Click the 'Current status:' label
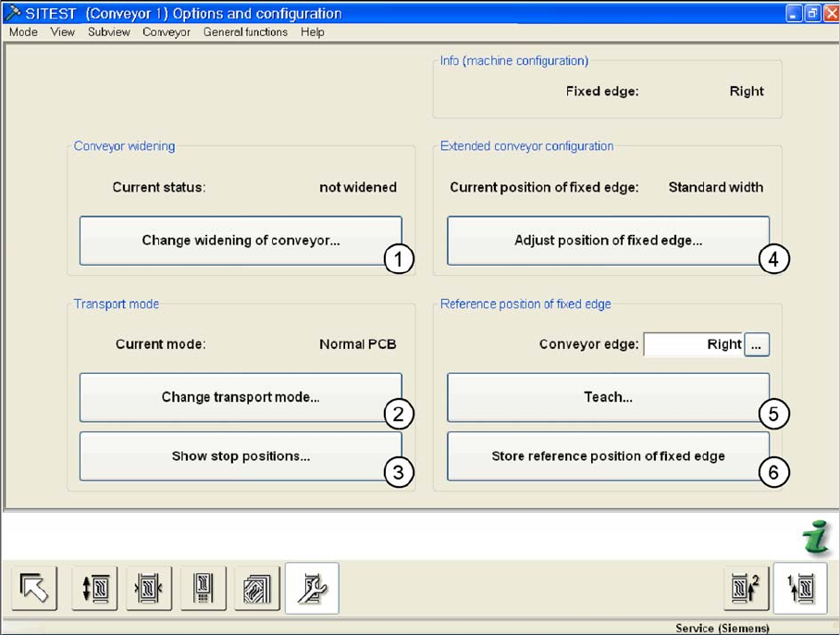Screen dimensions: 840x635 159,188
